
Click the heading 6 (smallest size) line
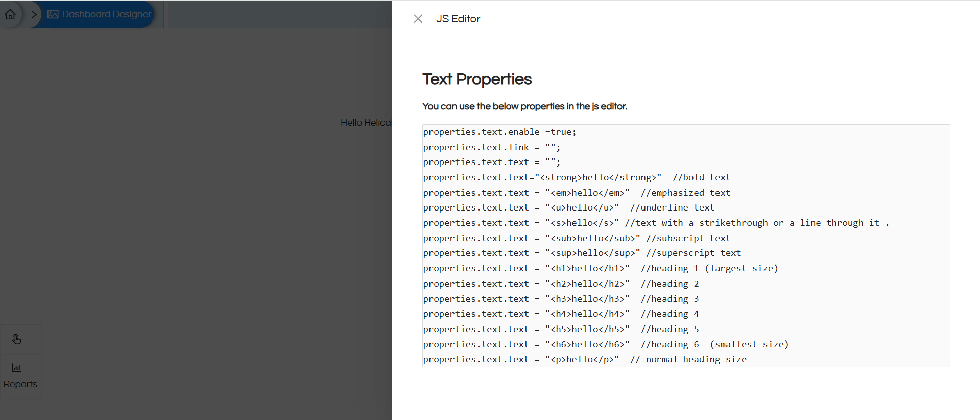606,344
